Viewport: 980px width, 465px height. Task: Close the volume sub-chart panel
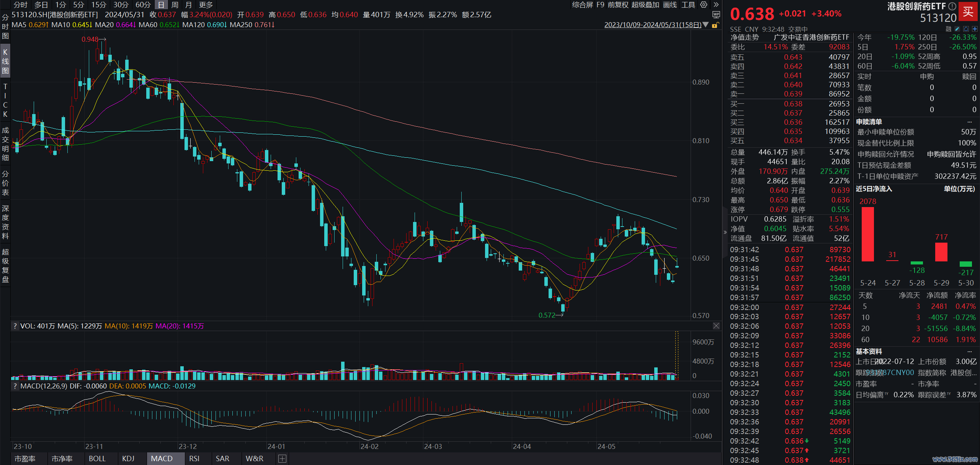tap(716, 326)
